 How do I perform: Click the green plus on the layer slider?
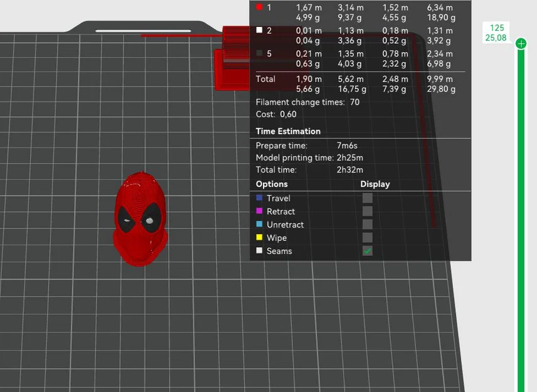coord(521,43)
